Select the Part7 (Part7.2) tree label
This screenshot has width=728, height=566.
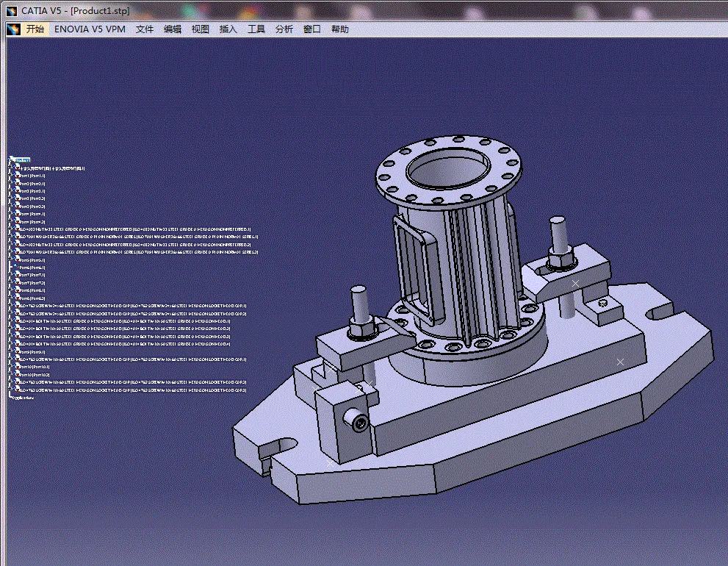32,283
